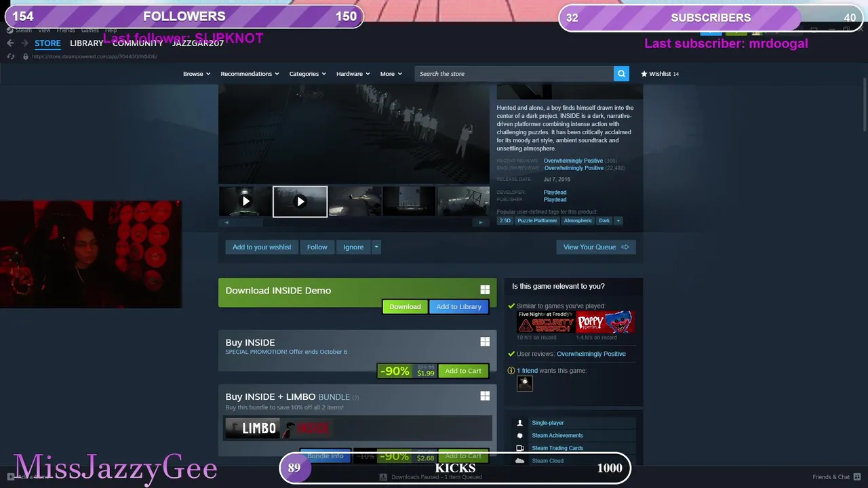This screenshot has width=868, height=488.
Task: Open the Poppy Playtime game thumbnail
Action: pyautogui.click(x=605, y=322)
